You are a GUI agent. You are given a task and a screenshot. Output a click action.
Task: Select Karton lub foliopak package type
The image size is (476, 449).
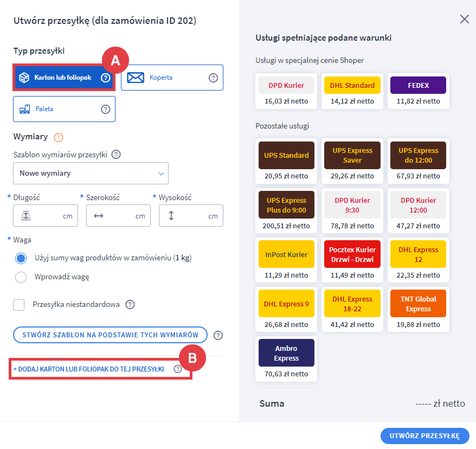coord(64,78)
